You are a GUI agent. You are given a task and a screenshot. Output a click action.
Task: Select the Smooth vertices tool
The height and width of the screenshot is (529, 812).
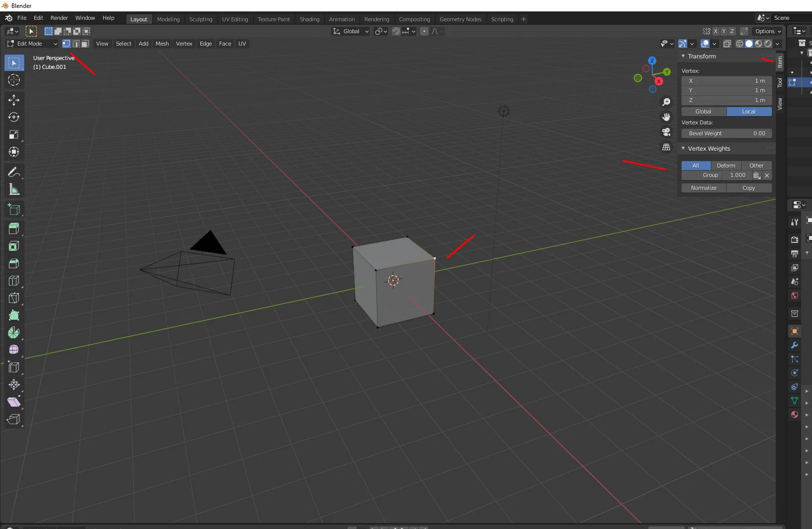click(14, 350)
